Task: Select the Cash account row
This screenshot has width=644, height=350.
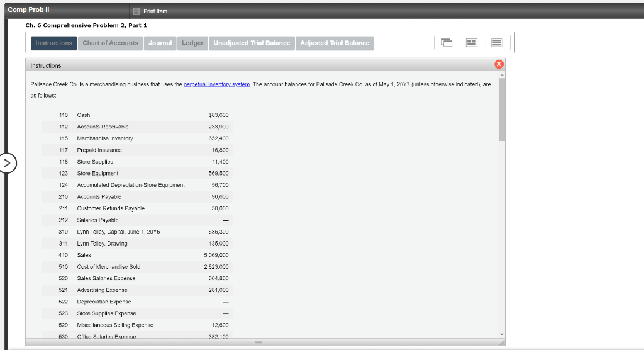Action: 137,115
